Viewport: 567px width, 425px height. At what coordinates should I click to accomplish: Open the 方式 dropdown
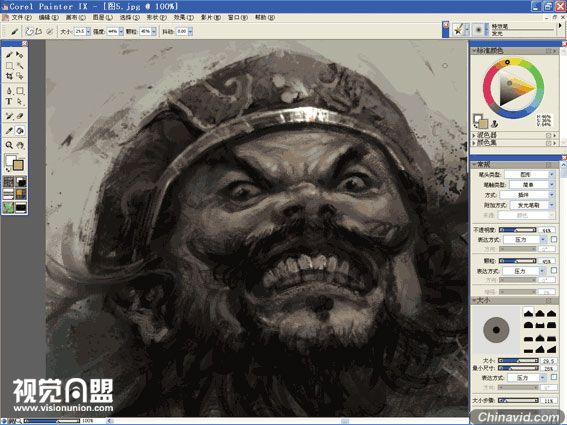click(527, 195)
